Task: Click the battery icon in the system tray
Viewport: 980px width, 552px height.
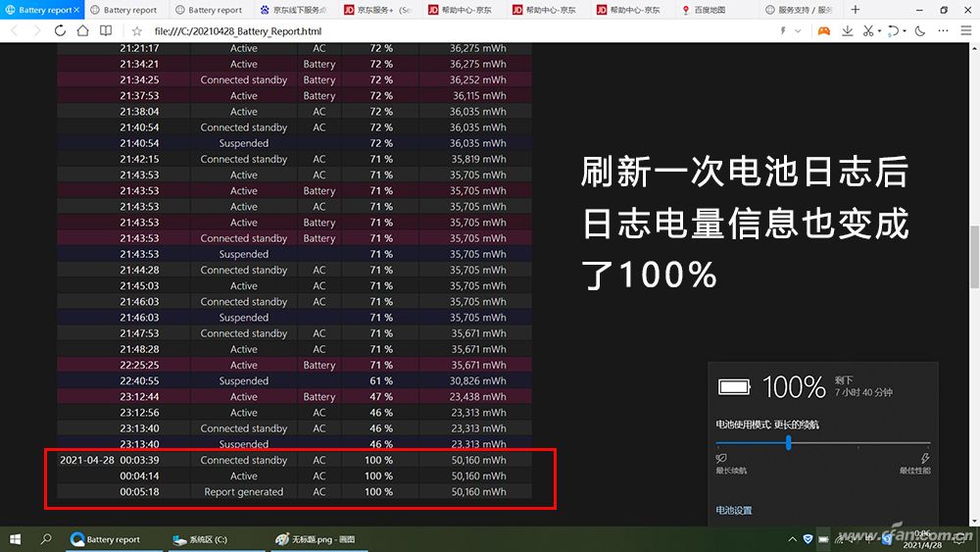Action: click(x=824, y=539)
